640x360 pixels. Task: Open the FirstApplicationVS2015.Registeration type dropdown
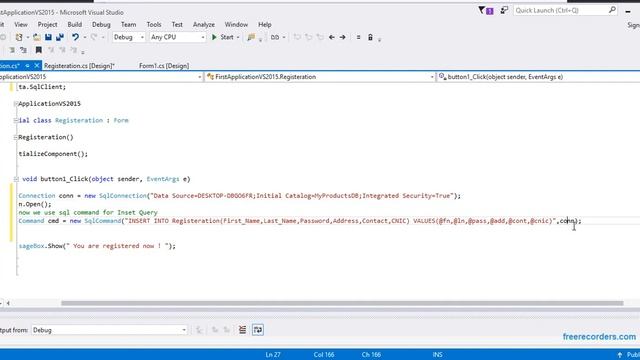[x=320, y=77]
